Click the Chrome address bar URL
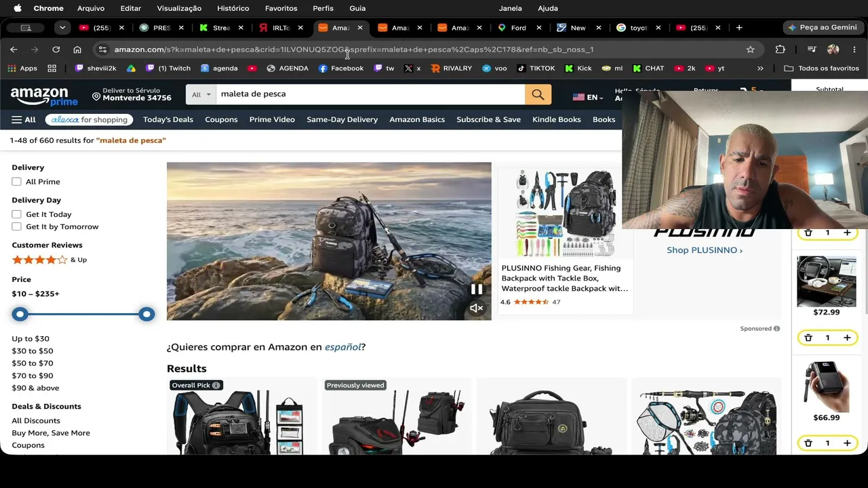868x488 pixels. 354,49
